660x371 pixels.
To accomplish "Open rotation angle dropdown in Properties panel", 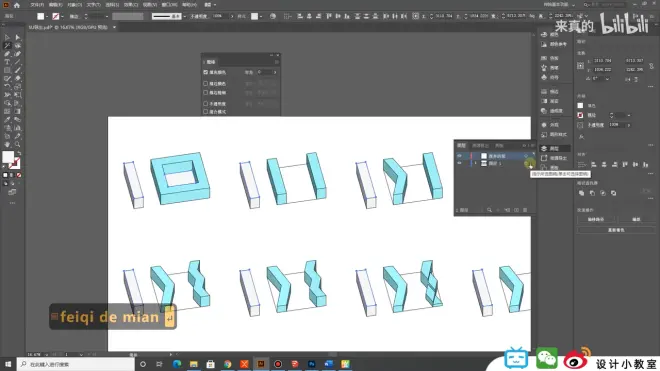I will (607, 79).
